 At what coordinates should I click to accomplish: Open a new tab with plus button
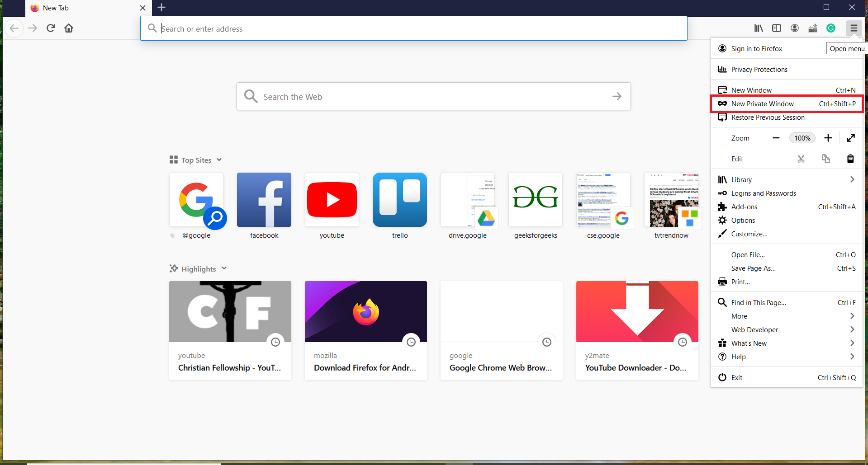[x=161, y=7]
